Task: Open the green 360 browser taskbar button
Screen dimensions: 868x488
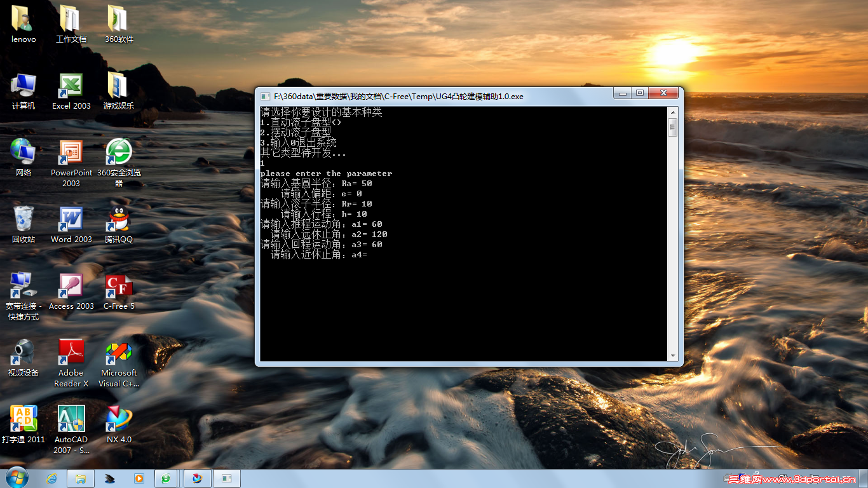Action: [165, 478]
